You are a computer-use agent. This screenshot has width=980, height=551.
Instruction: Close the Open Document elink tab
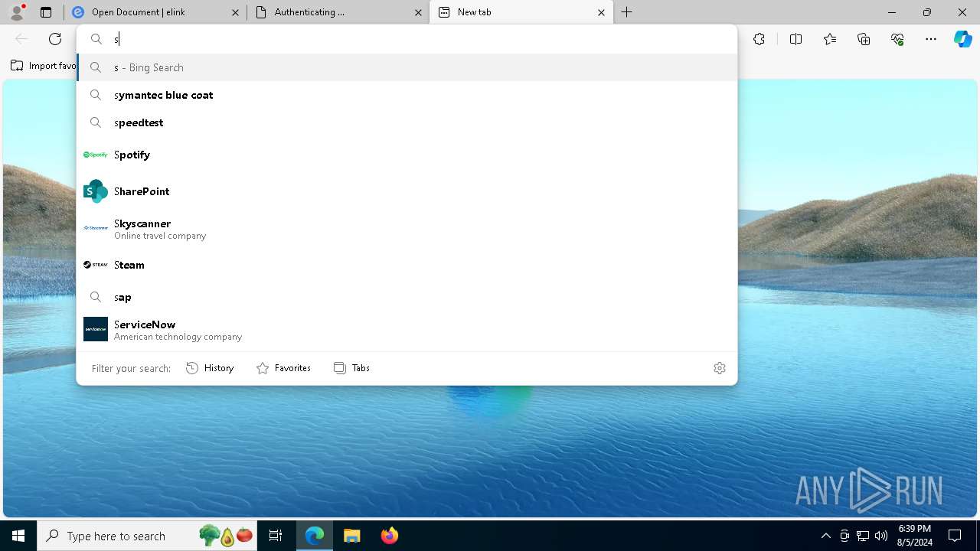235,12
